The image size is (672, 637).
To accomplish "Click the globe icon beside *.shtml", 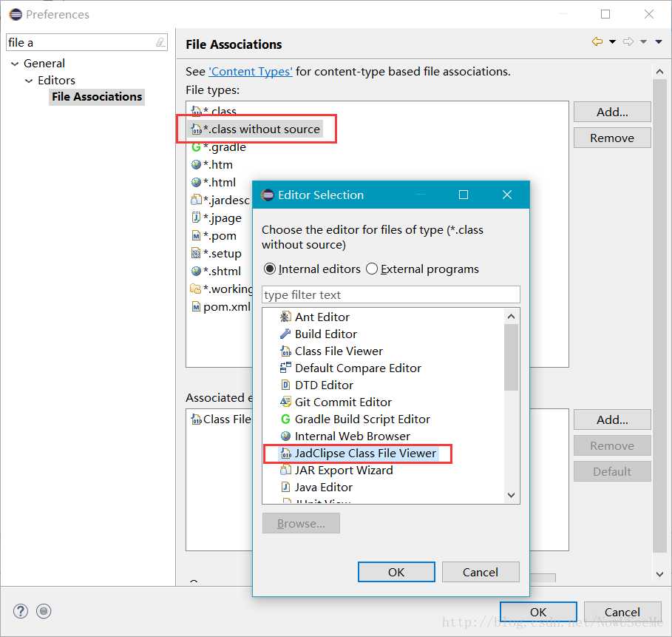I will (x=196, y=271).
